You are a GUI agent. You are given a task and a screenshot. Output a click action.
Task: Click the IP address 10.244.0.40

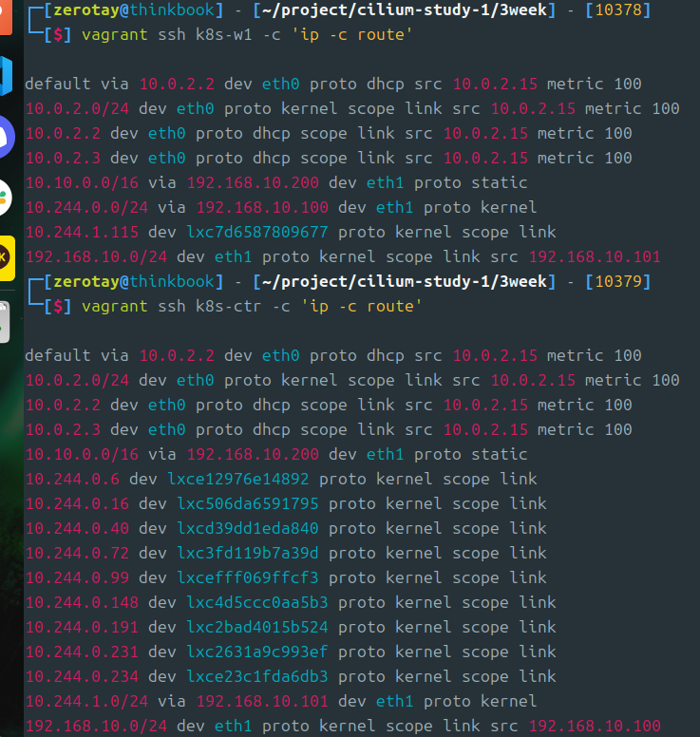pyautogui.click(x=77, y=528)
